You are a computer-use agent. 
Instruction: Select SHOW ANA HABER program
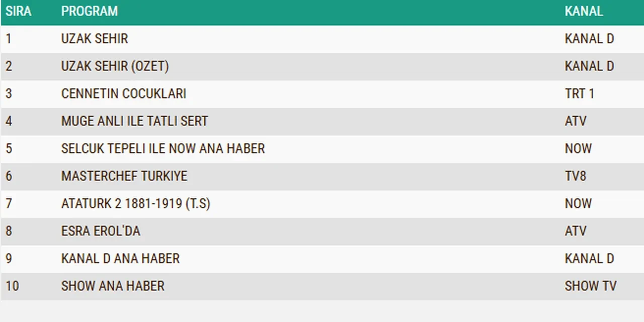tap(113, 286)
